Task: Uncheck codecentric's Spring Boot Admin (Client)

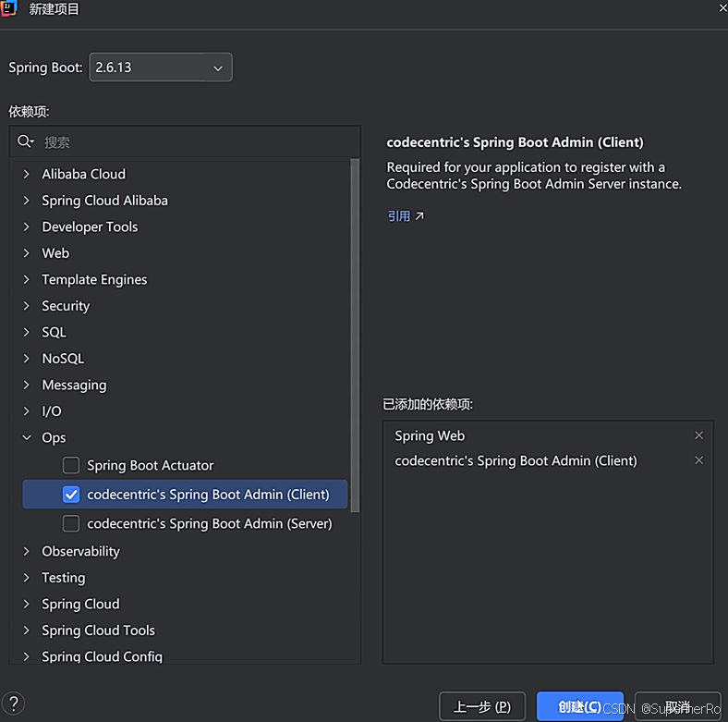Action: (71, 495)
